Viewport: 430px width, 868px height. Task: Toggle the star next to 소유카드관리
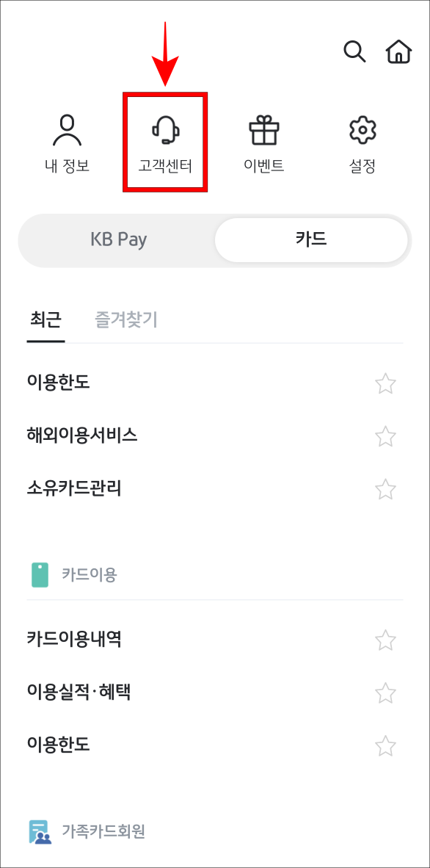[385, 489]
